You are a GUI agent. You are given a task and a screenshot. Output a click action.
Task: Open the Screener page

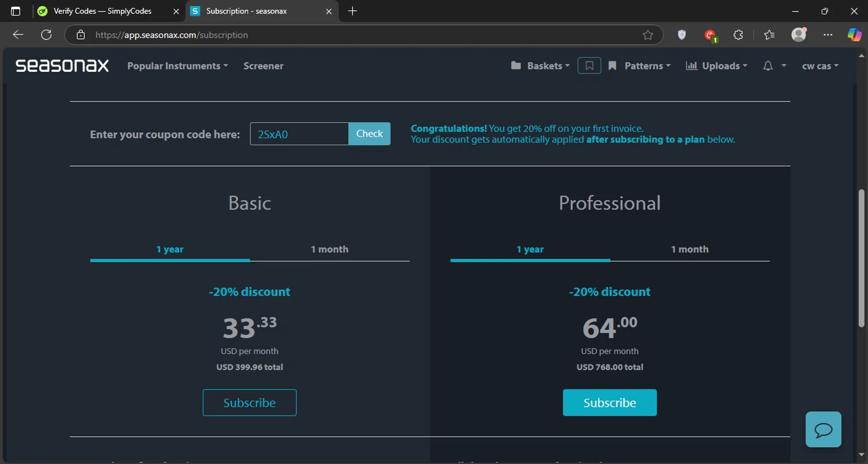(263, 66)
